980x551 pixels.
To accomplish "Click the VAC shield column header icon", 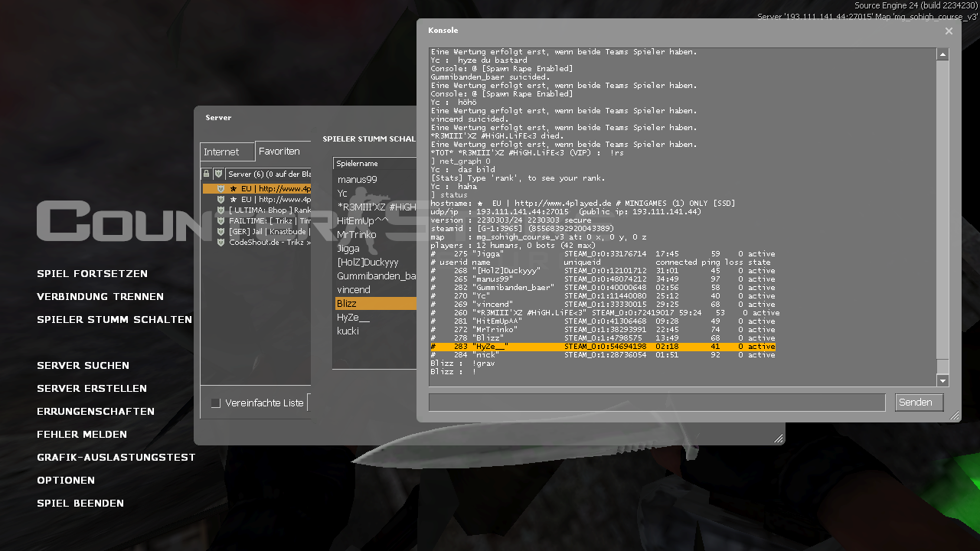I will click(218, 174).
